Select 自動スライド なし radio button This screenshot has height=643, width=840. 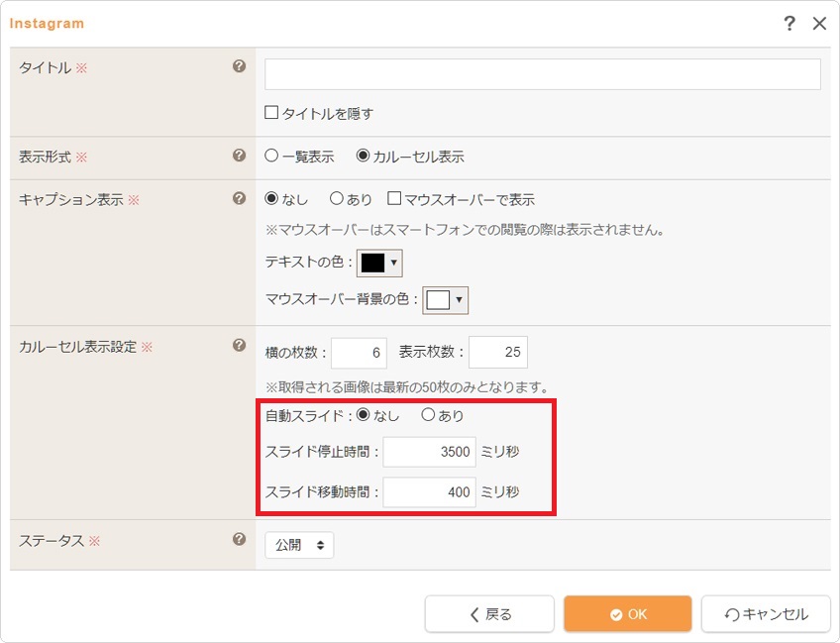coord(363,414)
